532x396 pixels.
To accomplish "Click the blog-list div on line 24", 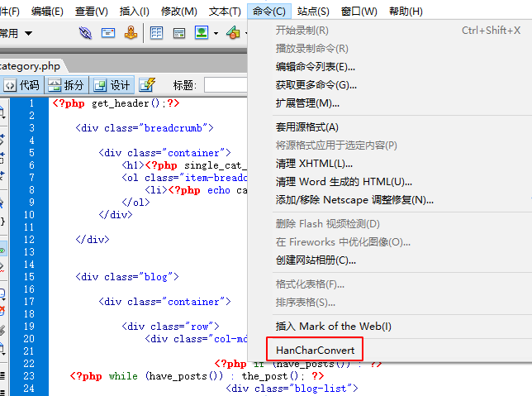I will click(x=292, y=389).
